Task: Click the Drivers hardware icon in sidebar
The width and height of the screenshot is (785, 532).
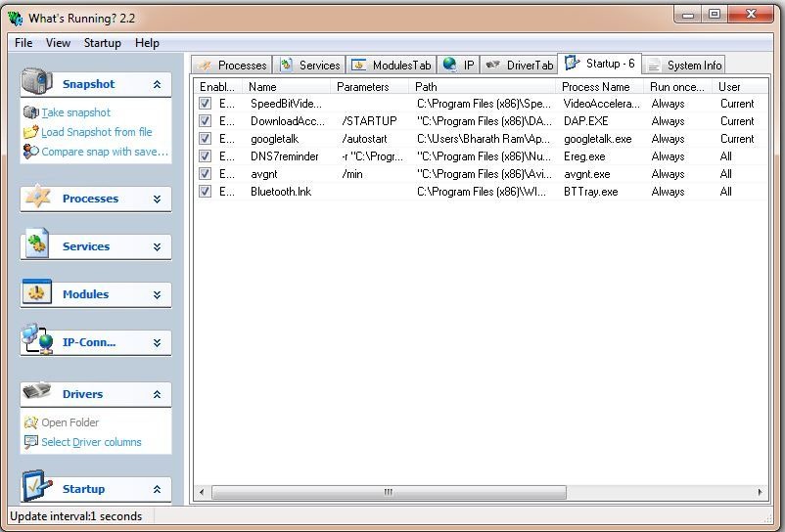Action: point(37,392)
